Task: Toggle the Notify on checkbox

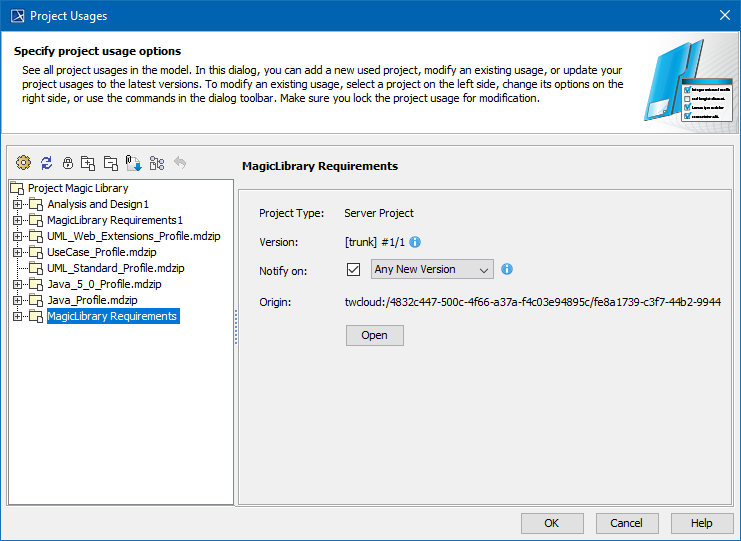Action: click(353, 269)
